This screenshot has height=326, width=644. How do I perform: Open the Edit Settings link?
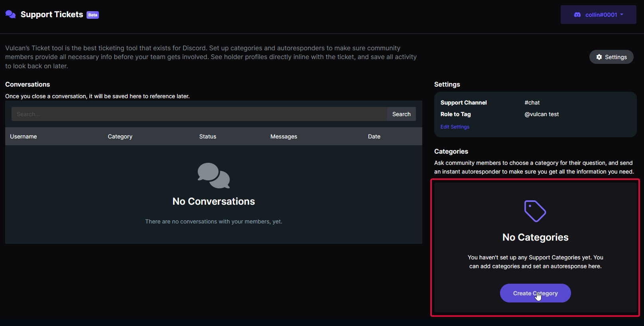pos(455,127)
